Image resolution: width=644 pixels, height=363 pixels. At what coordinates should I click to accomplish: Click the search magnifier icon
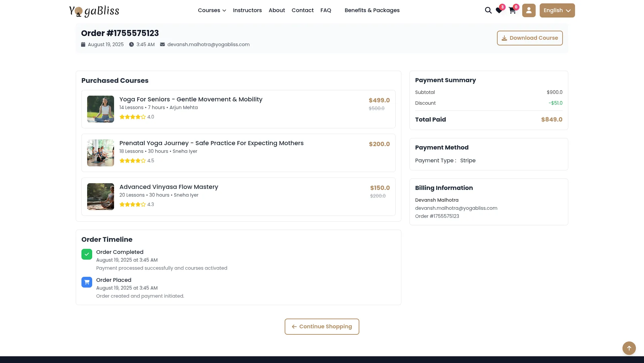click(x=488, y=10)
